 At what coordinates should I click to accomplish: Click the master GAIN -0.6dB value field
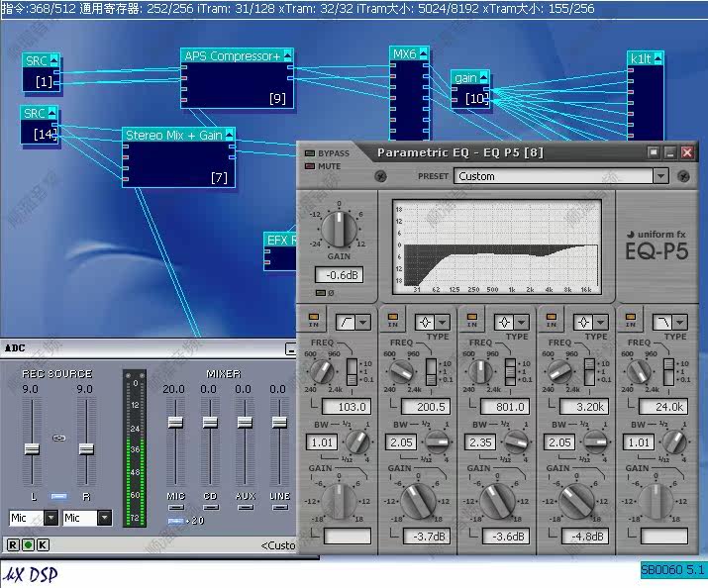coord(339,275)
